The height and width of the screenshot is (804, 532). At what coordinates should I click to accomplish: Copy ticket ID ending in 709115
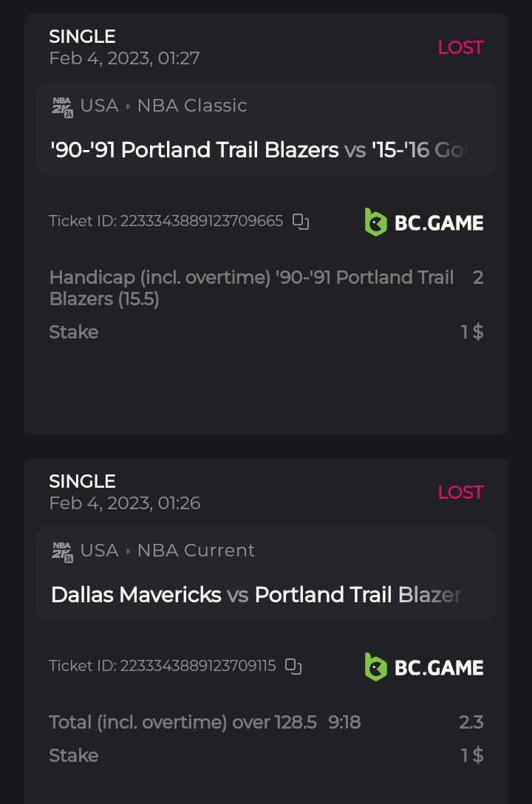[293, 667]
